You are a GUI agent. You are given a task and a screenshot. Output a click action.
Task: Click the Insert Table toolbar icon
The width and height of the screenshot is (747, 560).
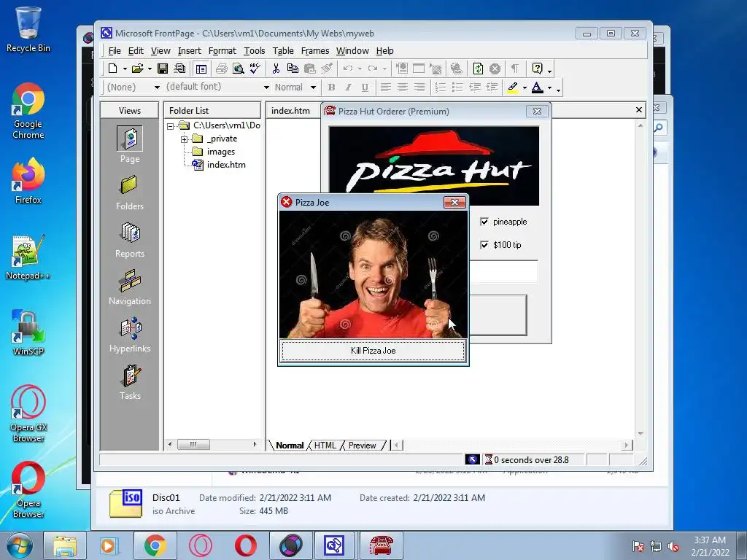pyautogui.click(x=418, y=69)
